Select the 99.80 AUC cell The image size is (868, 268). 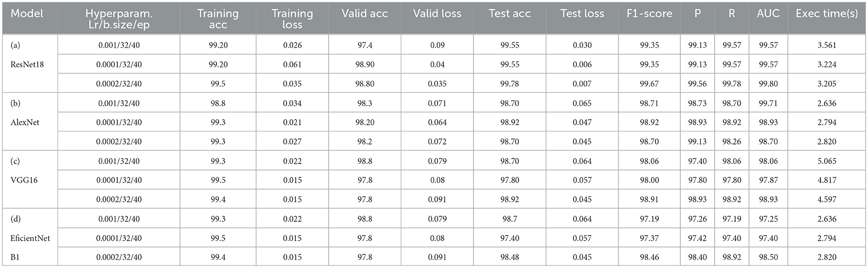click(x=768, y=84)
